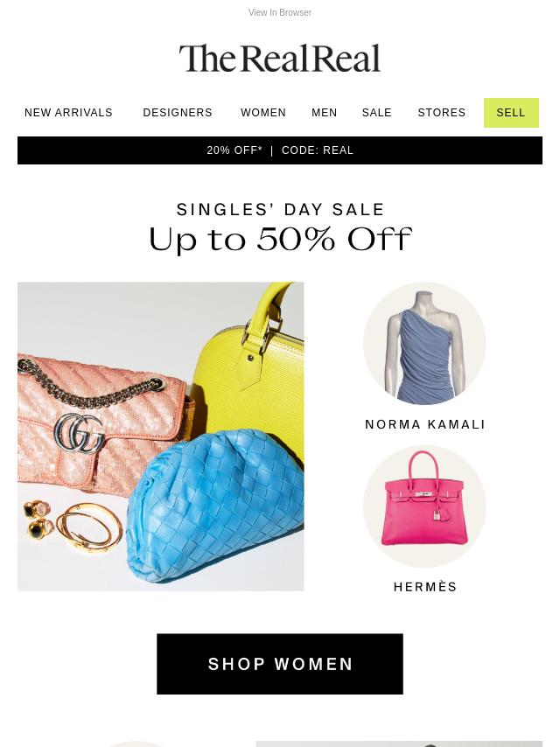Click the 20% off code REAL banner

click(x=280, y=150)
